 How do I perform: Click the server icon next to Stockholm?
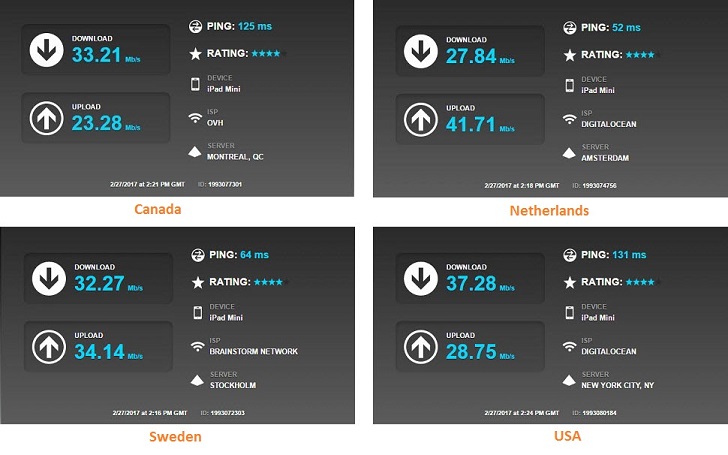[x=197, y=380]
